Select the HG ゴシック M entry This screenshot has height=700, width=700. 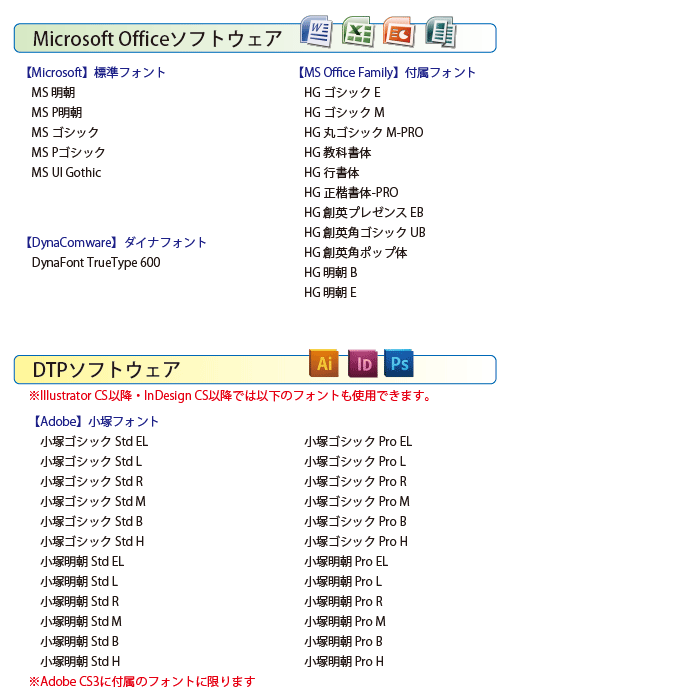click(344, 112)
